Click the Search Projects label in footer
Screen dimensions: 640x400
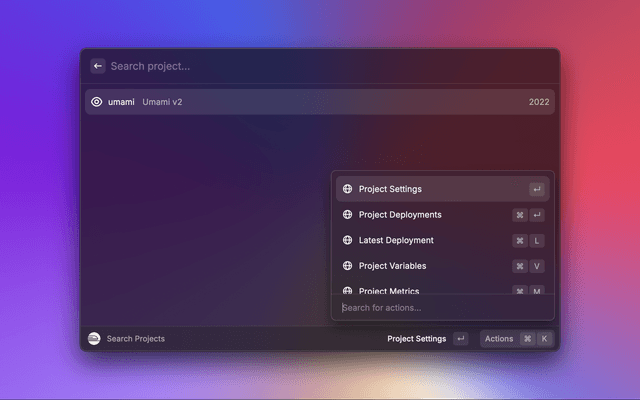click(135, 339)
